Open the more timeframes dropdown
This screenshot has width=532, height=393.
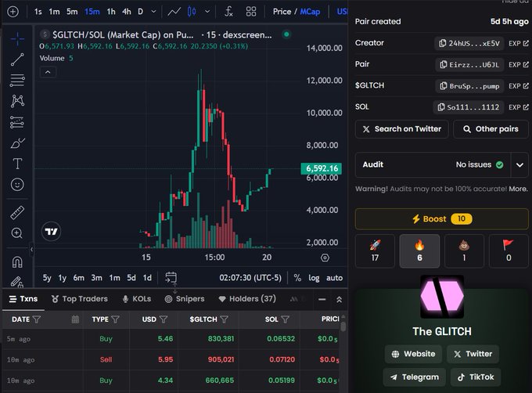tap(153, 12)
